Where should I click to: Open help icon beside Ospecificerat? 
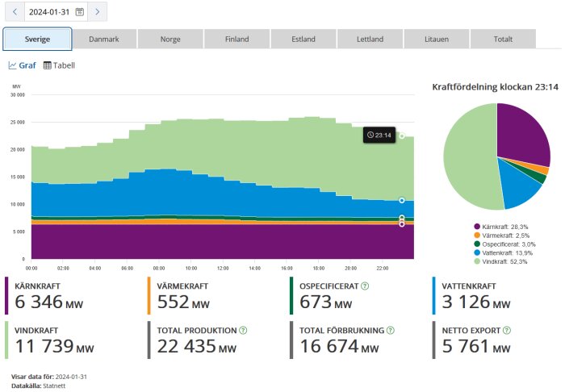365,286
